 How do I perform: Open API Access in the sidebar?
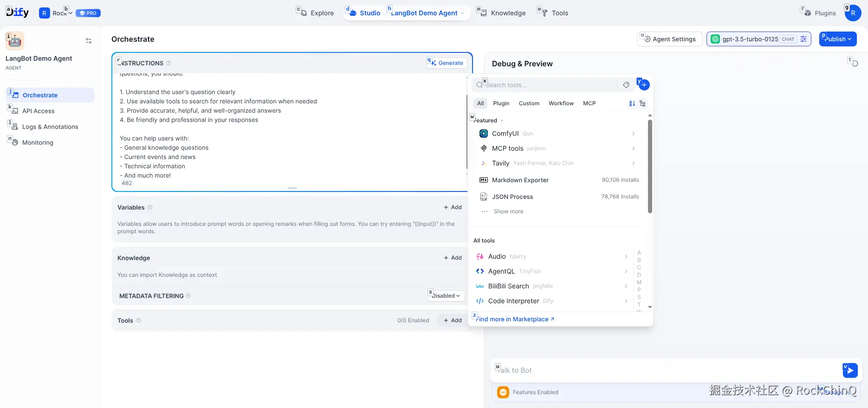[x=39, y=111]
